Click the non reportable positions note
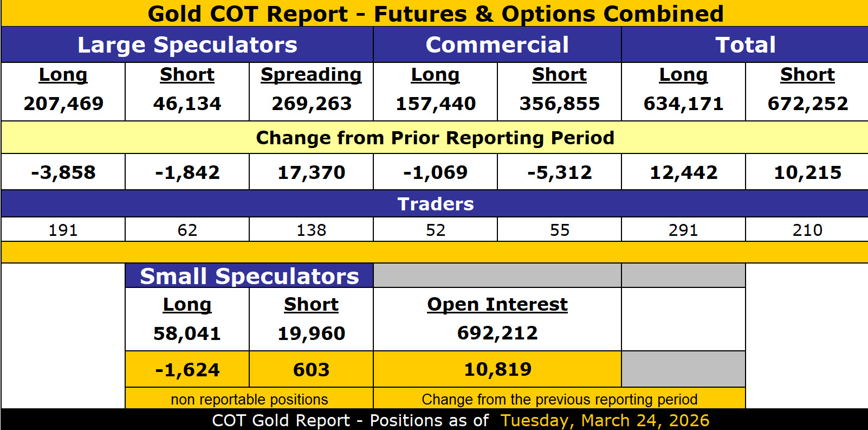The height and width of the screenshot is (430, 868). tap(249, 400)
